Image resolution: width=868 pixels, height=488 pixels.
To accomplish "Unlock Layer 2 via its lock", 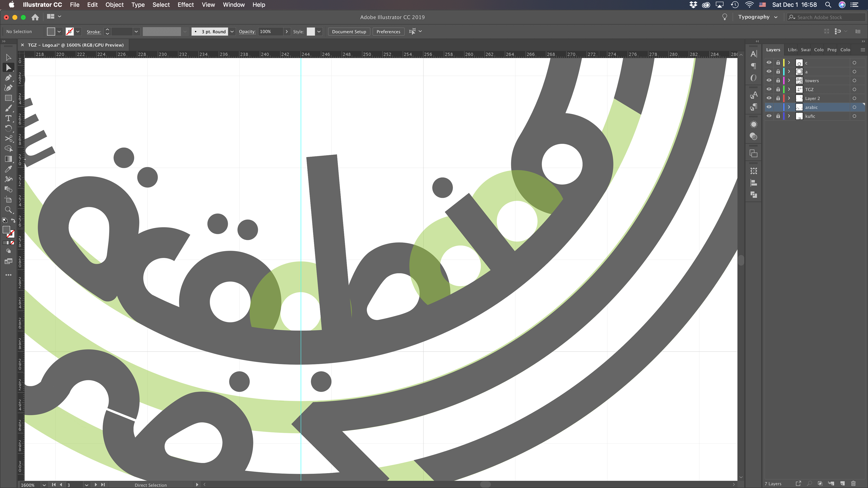I will pyautogui.click(x=778, y=98).
